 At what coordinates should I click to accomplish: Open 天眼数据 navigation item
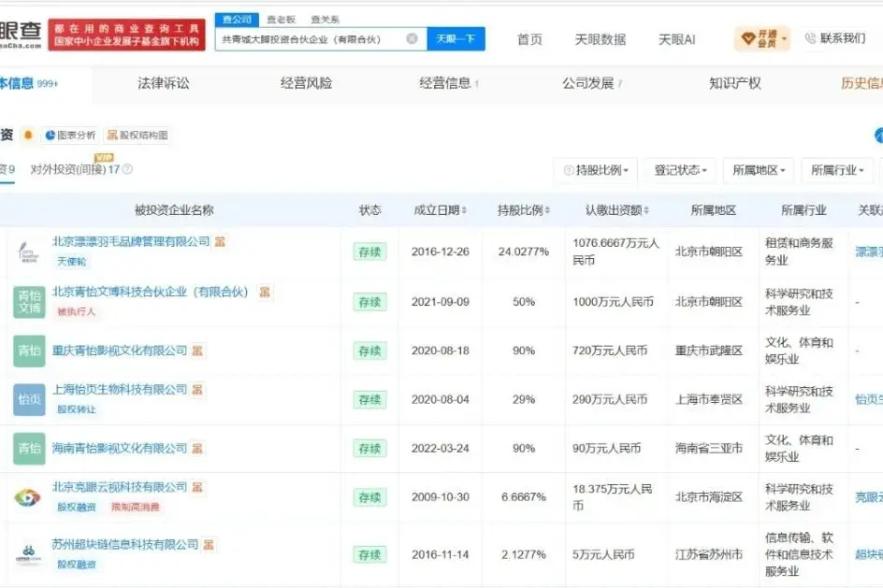[x=601, y=39]
